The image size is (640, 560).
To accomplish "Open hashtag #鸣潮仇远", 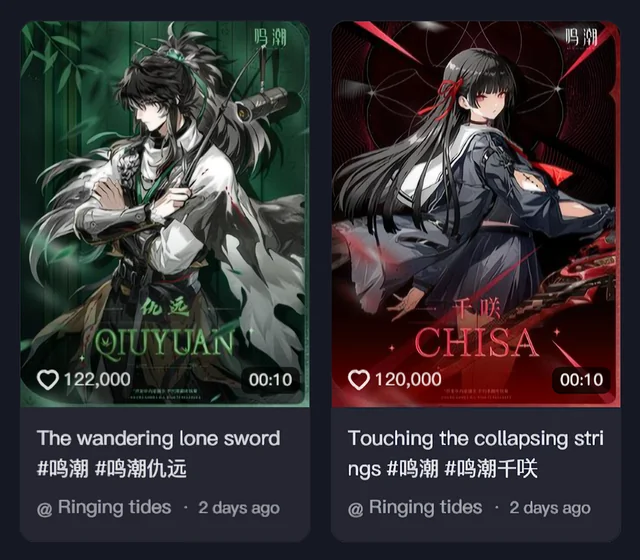I will [141, 468].
